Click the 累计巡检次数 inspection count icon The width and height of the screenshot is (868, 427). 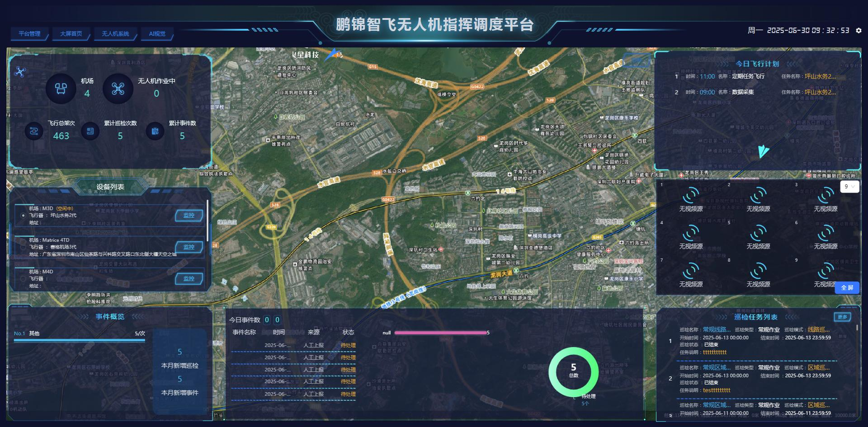90,131
